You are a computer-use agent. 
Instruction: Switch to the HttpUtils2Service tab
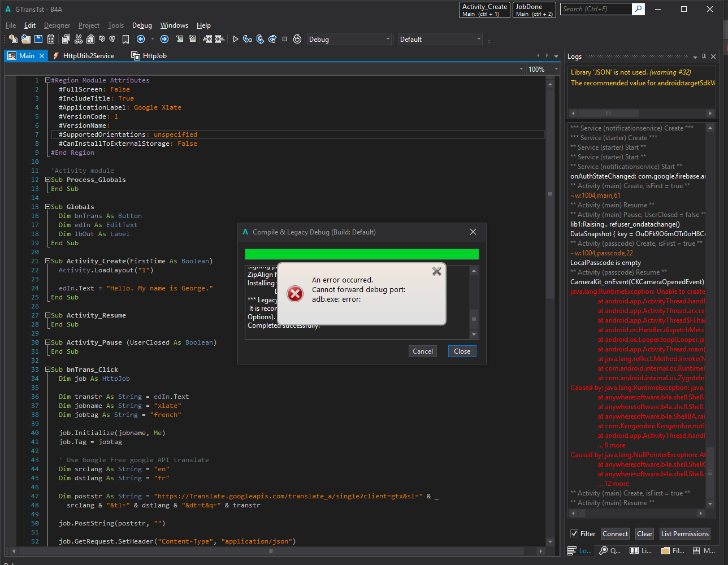88,55
